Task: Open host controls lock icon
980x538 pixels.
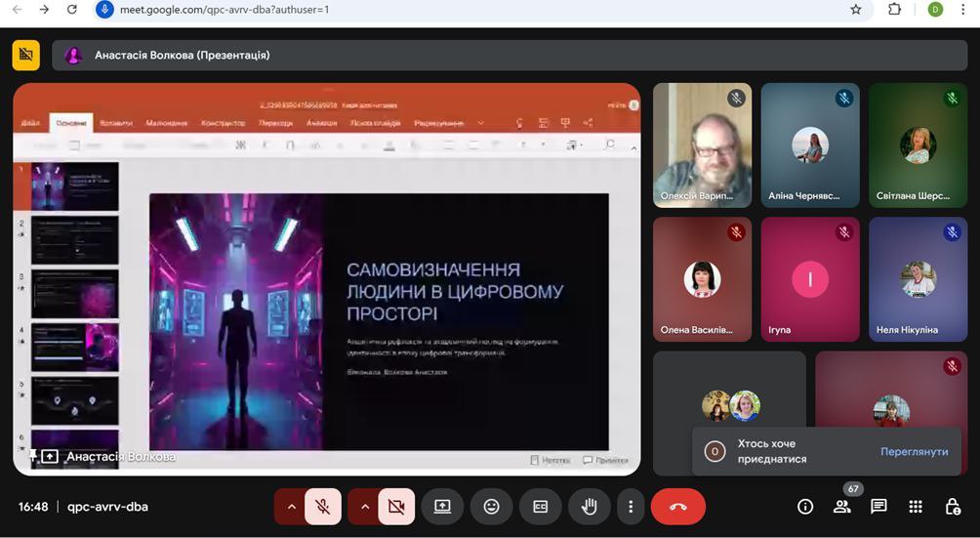Action: [x=953, y=507]
